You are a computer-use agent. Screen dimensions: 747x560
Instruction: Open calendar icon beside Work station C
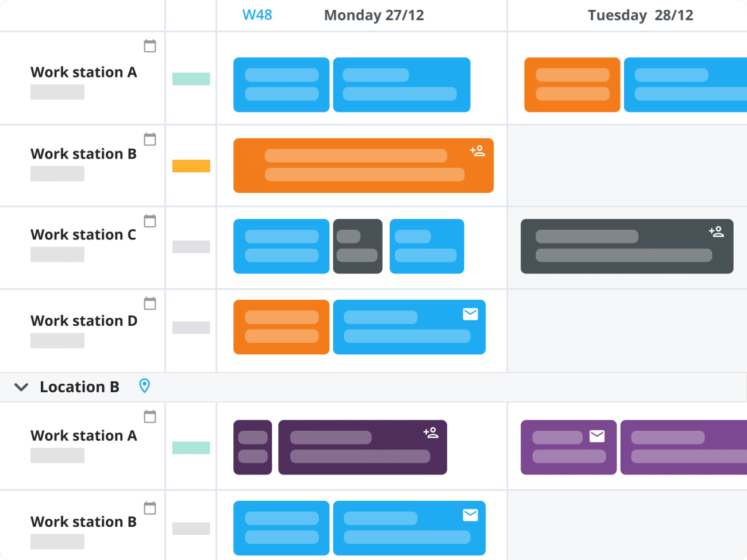tap(150, 221)
